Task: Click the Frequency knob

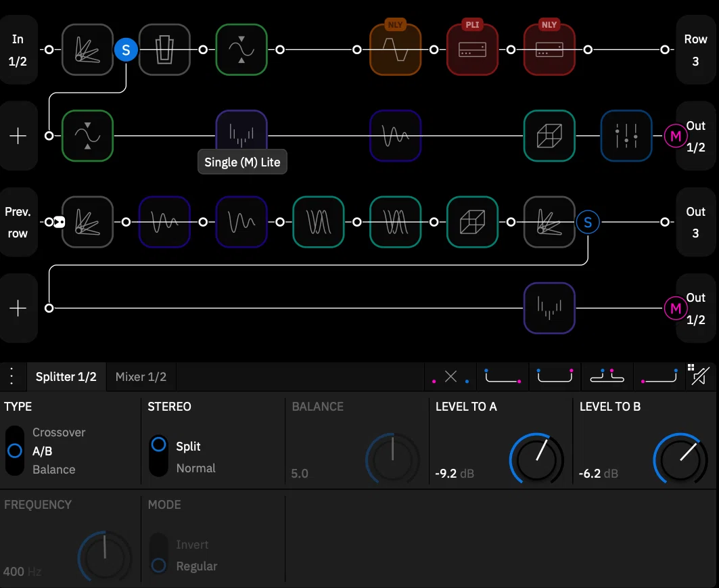Action: pyautogui.click(x=105, y=557)
